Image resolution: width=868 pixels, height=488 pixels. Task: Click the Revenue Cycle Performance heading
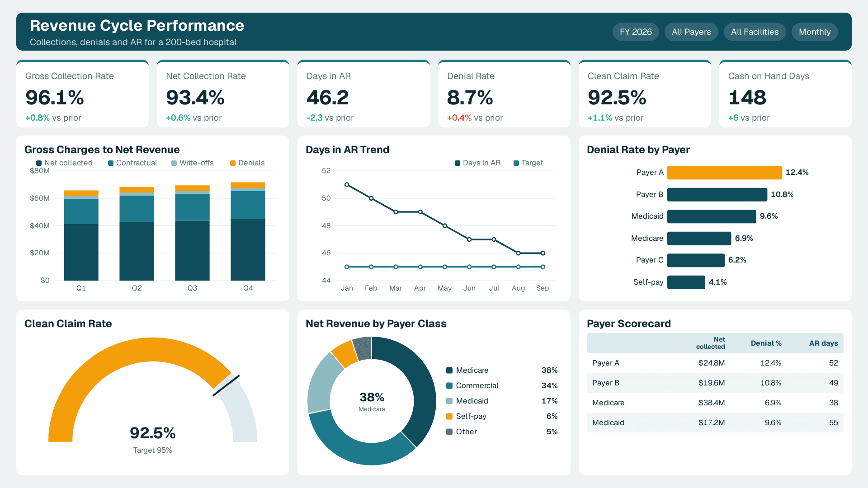(x=137, y=26)
